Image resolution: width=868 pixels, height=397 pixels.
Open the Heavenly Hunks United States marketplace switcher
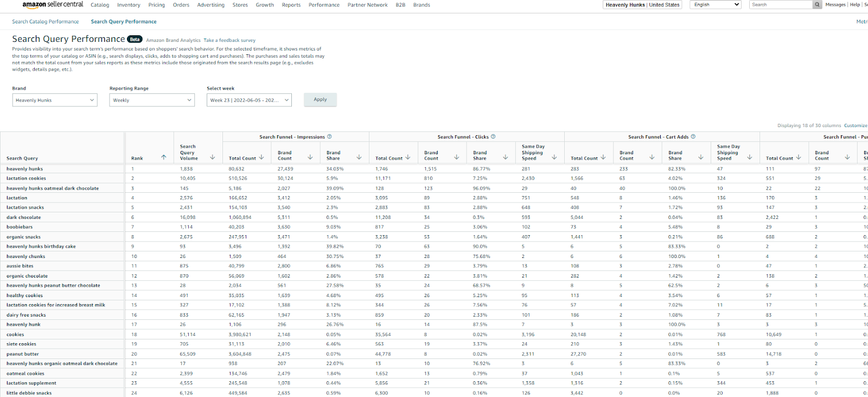(642, 4)
